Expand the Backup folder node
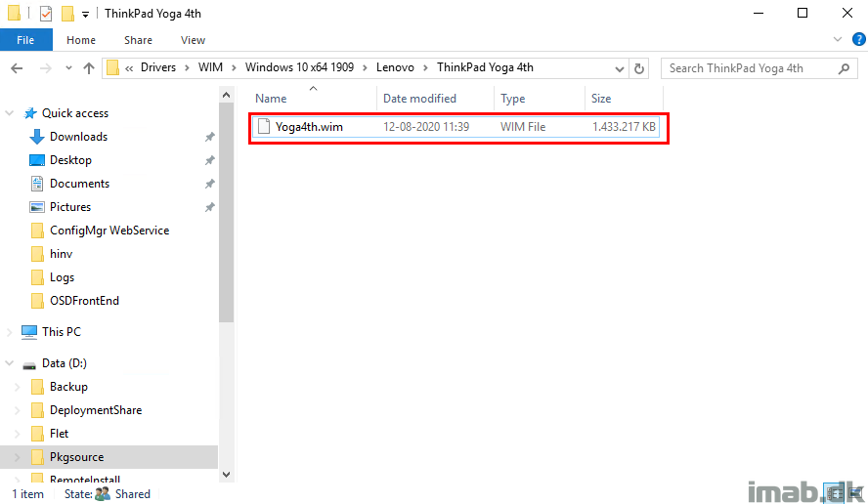Screen dimensions: 868x504 (18, 387)
